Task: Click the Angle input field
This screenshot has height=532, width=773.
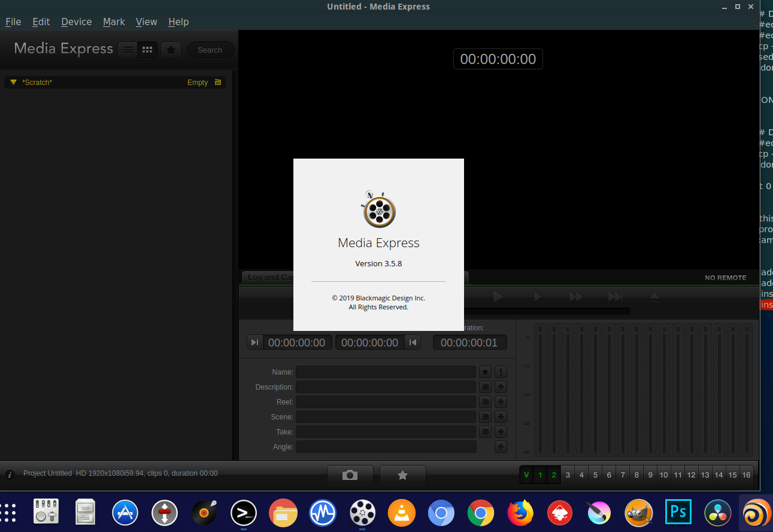Action: [386, 447]
